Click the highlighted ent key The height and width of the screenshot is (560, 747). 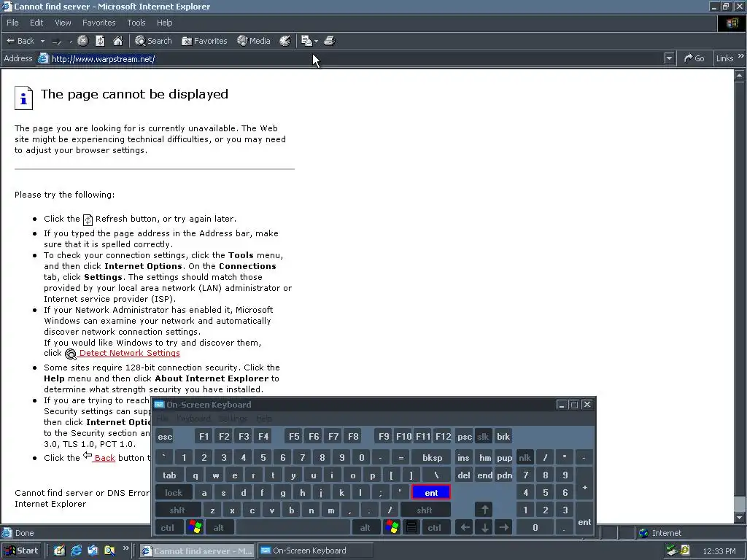(431, 493)
